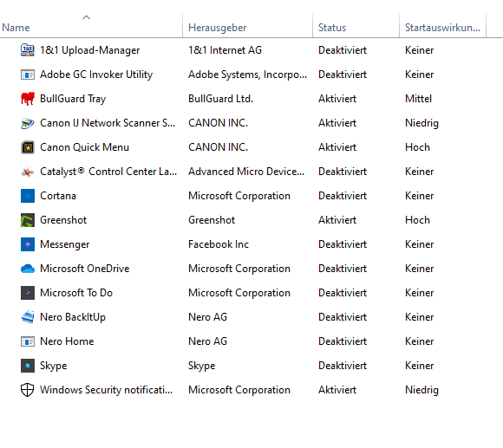Screen dimensions: 503x448
Task: Click the Windows Security shield icon
Action: (x=28, y=390)
